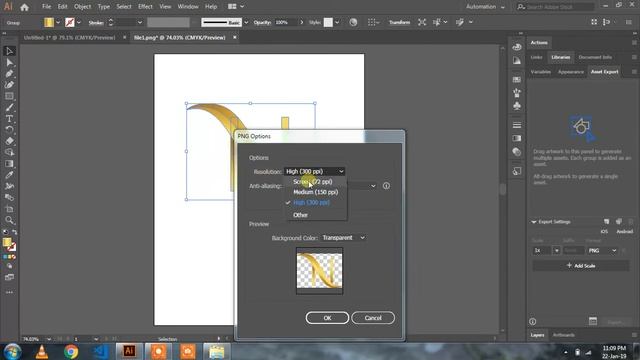This screenshot has width=640, height=360.
Task: Cancel the PNG Options dialog
Action: pyautogui.click(x=373, y=318)
